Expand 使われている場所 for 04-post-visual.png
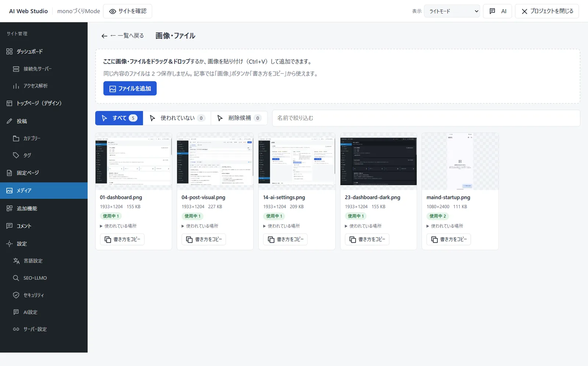Viewport: 588px width, 366px height. click(x=200, y=226)
